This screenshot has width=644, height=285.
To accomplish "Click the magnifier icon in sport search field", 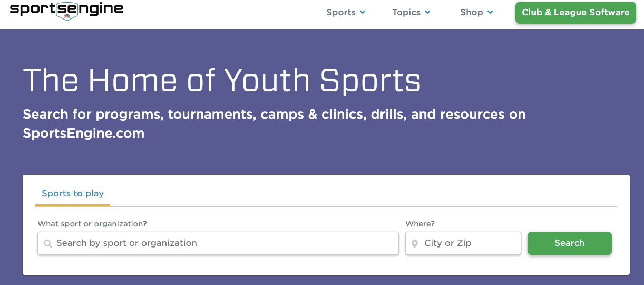I will (x=48, y=244).
